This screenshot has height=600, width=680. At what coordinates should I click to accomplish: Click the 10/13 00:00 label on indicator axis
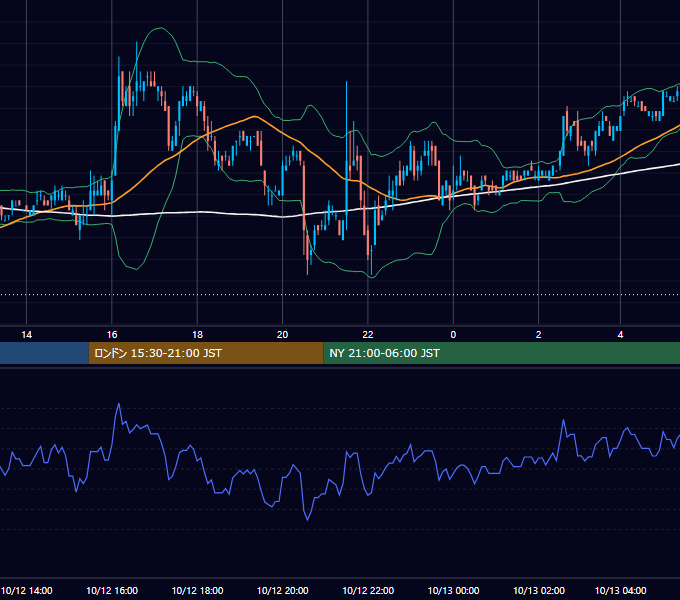[453, 590]
